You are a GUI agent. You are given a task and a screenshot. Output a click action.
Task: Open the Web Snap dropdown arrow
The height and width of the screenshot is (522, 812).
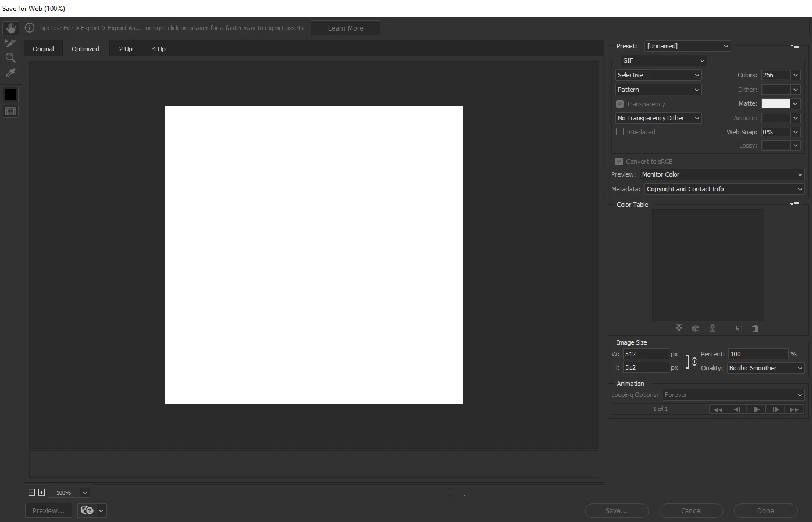pos(796,132)
